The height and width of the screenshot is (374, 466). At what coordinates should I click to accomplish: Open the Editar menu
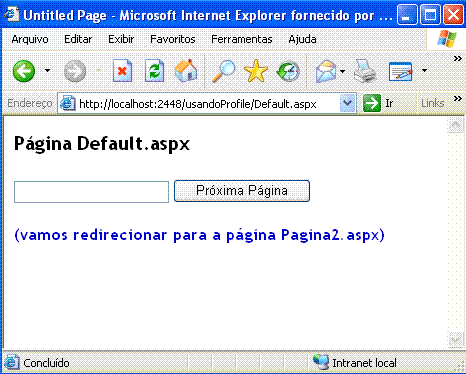78,39
